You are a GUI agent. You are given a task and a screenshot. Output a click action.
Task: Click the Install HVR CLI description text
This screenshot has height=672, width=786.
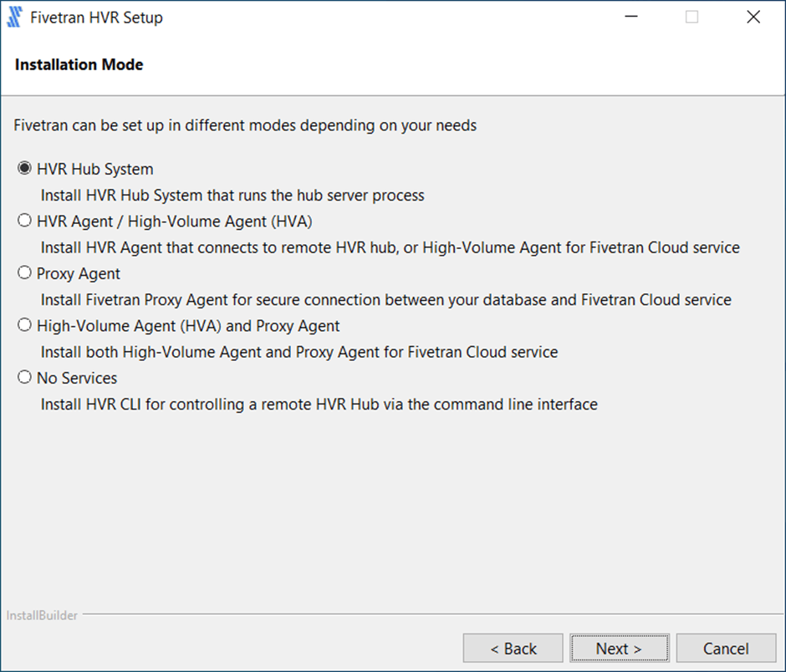pos(319,405)
